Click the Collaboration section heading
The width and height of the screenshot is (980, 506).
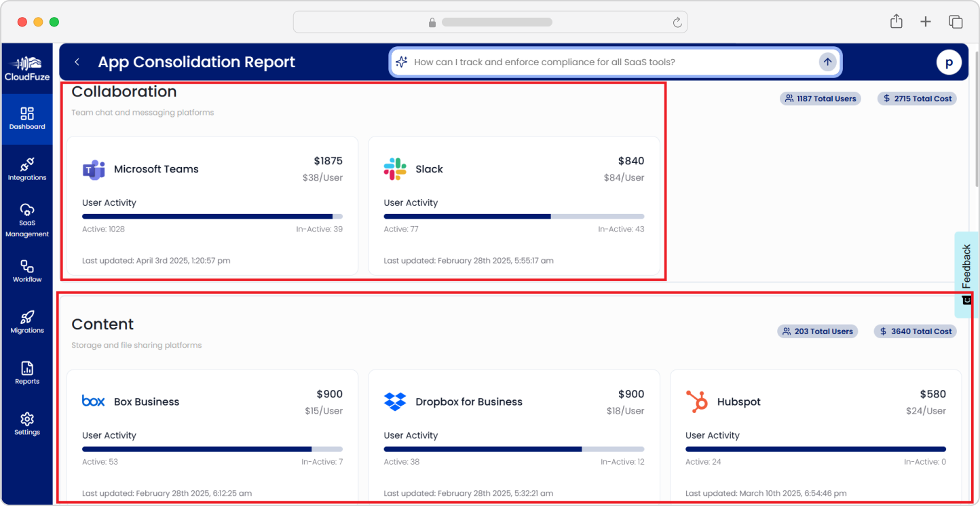(124, 92)
